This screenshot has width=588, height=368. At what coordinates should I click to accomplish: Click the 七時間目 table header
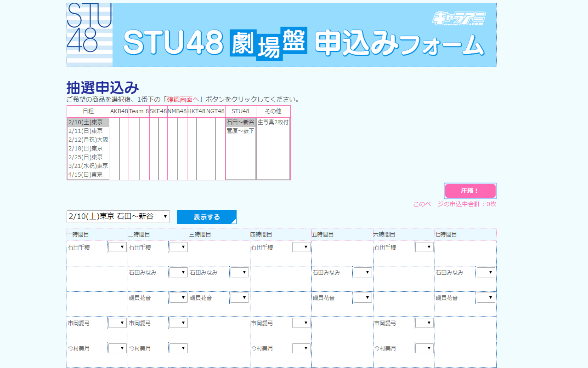pyautogui.click(x=465, y=235)
